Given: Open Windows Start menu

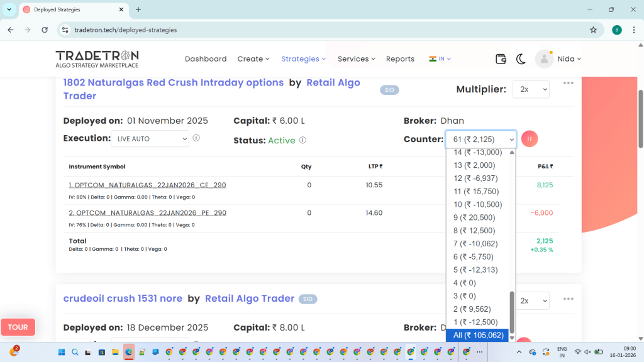Looking at the screenshot, I should pyautogui.click(x=62, y=352).
